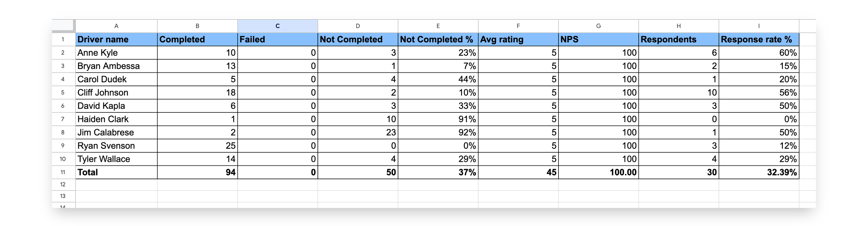Viewport: 868px width, 226px height.
Task: Select column header C labeled Failed
Action: tap(278, 26)
